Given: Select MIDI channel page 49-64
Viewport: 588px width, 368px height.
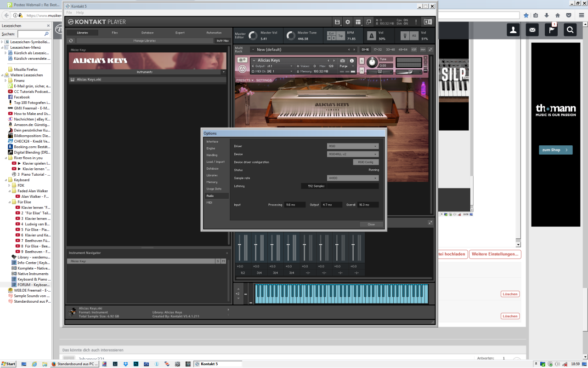Looking at the screenshot, I should [403, 49].
